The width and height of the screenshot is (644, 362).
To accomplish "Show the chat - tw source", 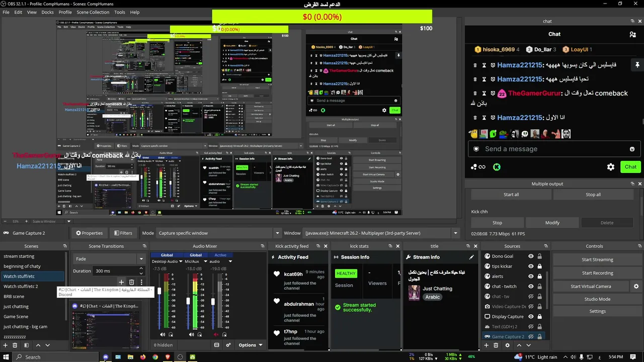I will pos(530,297).
